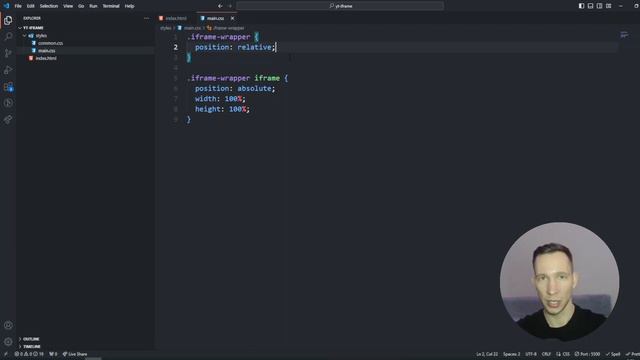Close the main.css editor tab
Image resolution: width=640 pixels, height=360 pixels.
click(x=232, y=18)
